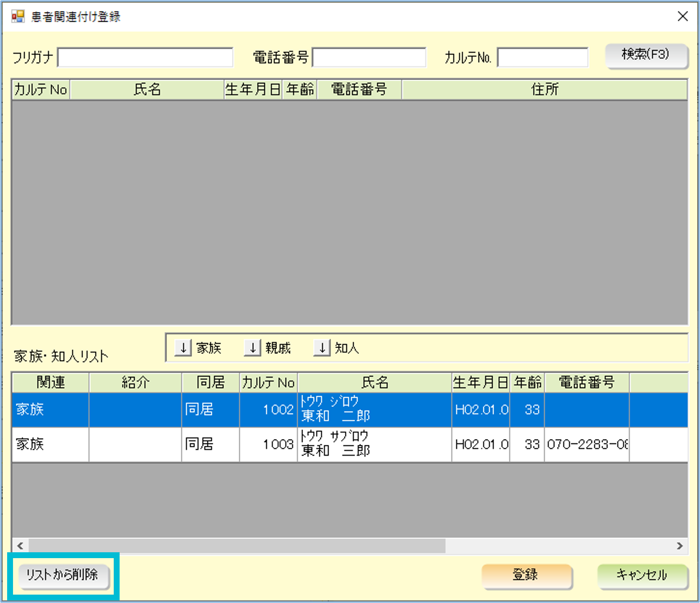
Task: Focus the フリガナ input field
Action: [145, 57]
